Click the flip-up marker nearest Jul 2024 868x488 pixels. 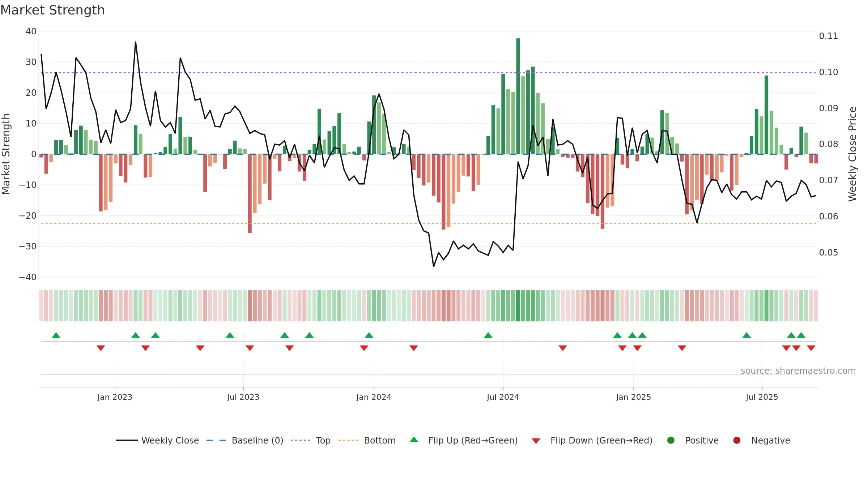(488, 335)
